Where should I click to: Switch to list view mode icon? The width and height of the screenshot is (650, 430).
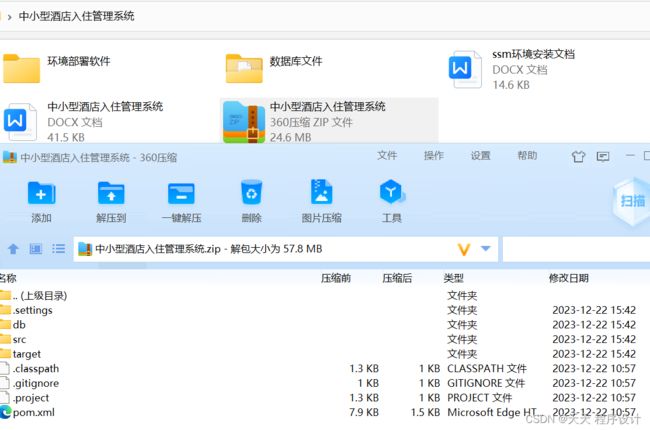pos(59,249)
